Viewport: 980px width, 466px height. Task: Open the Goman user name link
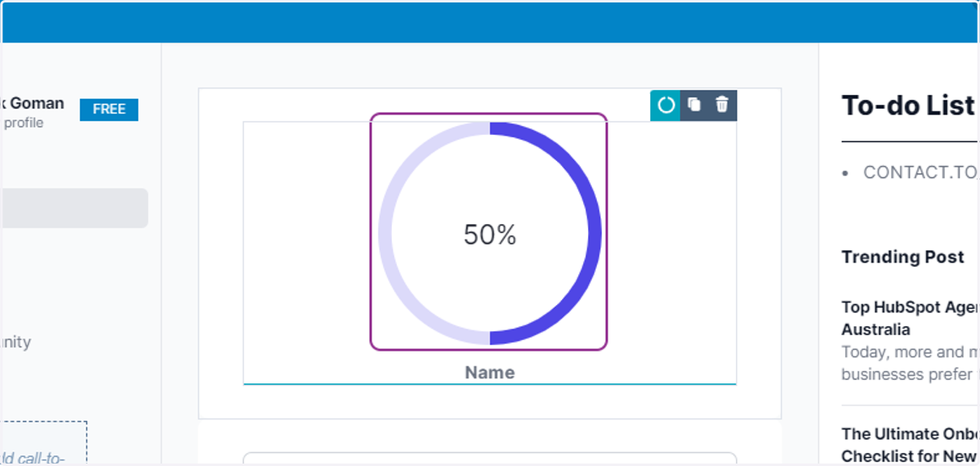(x=36, y=104)
